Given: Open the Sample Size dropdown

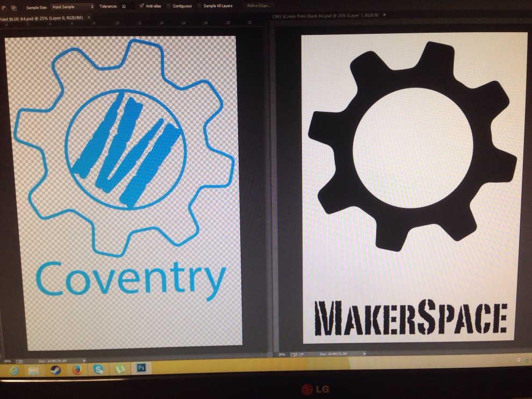Looking at the screenshot, I should pyautogui.click(x=72, y=7).
